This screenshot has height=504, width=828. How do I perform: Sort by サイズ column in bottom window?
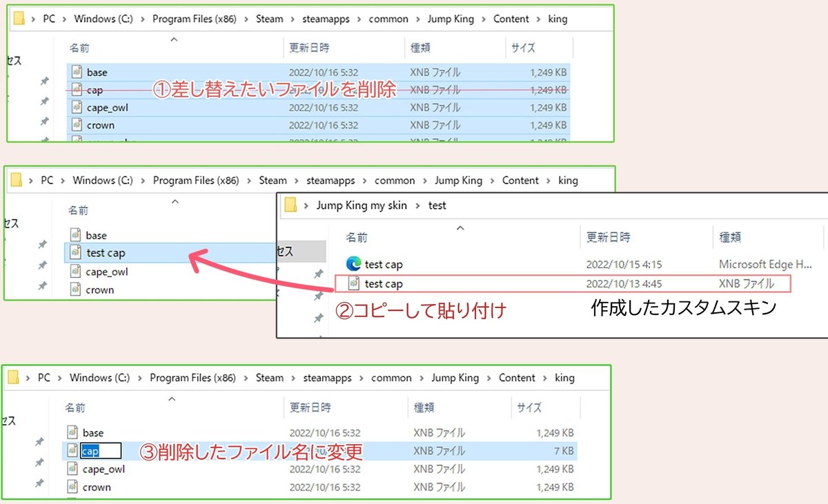[x=530, y=408]
